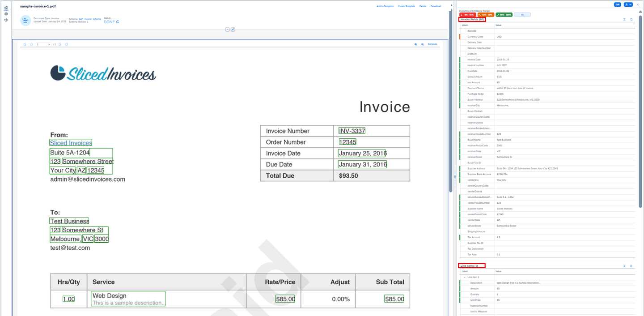Select the Line Item Unit Price row
The image size is (644, 316).
pyautogui.click(x=547, y=300)
